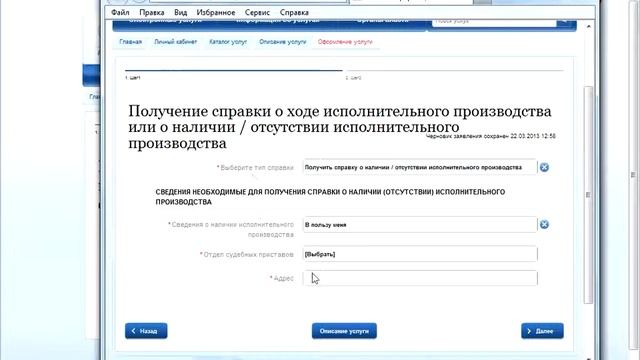Open the Справка menu

tap(294, 13)
